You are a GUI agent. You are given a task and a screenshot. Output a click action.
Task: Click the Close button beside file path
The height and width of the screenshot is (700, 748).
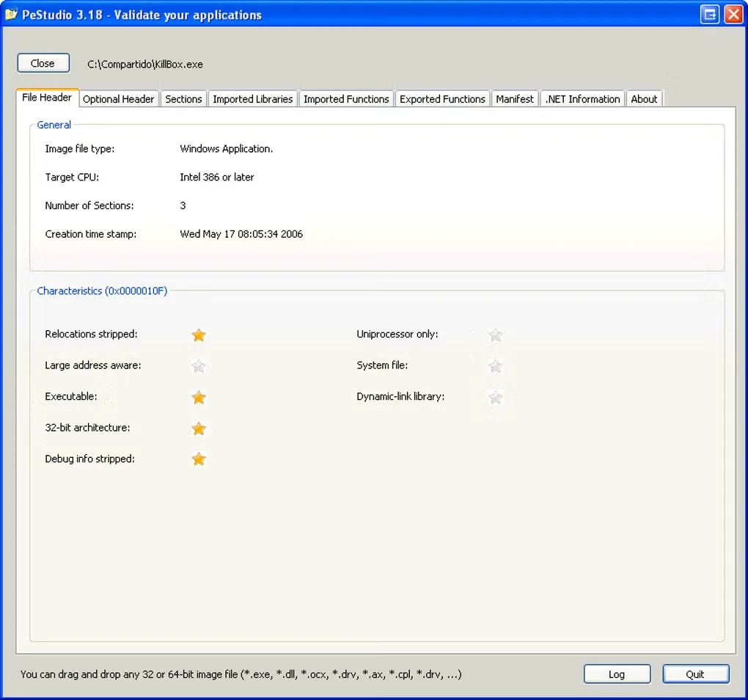tap(43, 63)
